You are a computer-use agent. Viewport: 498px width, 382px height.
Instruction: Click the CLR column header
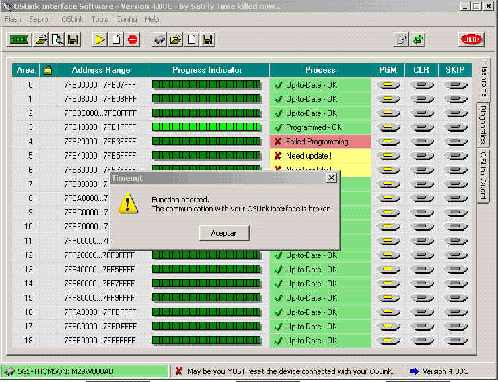coord(421,70)
